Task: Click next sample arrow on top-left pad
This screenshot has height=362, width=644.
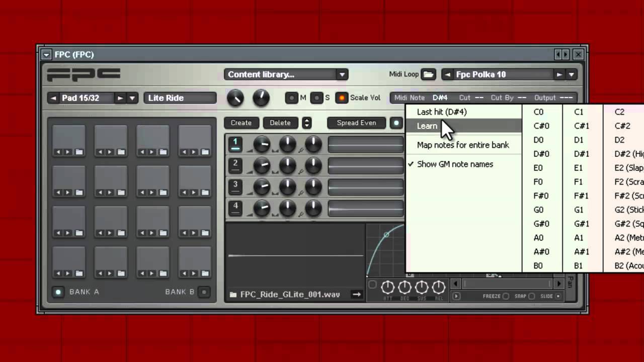Action: [67, 152]
